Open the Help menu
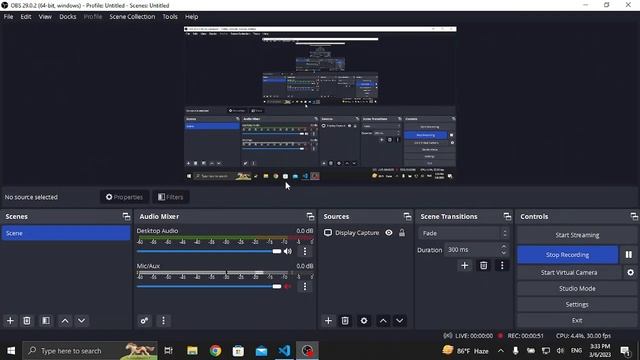This screenshot has width=640, height=360. (x=191, y=17)
